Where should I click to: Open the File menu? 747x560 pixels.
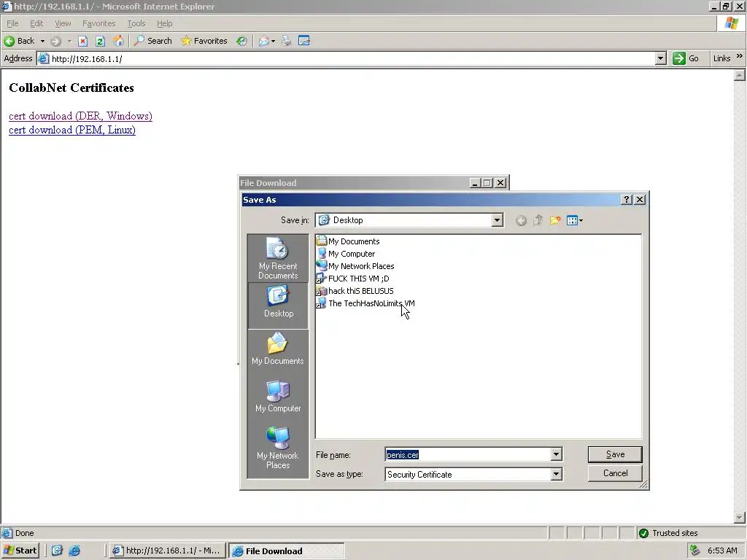(x=12, y=23)
